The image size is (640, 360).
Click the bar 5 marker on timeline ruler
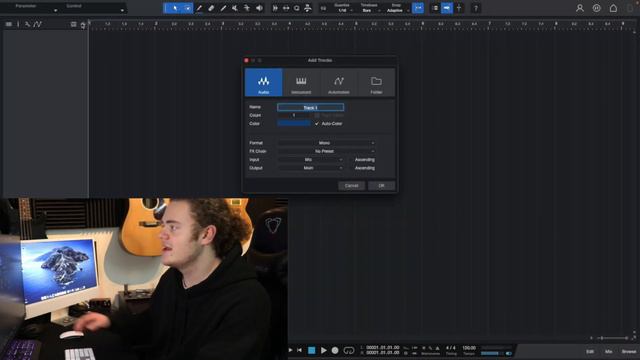(x=356, y=24)
